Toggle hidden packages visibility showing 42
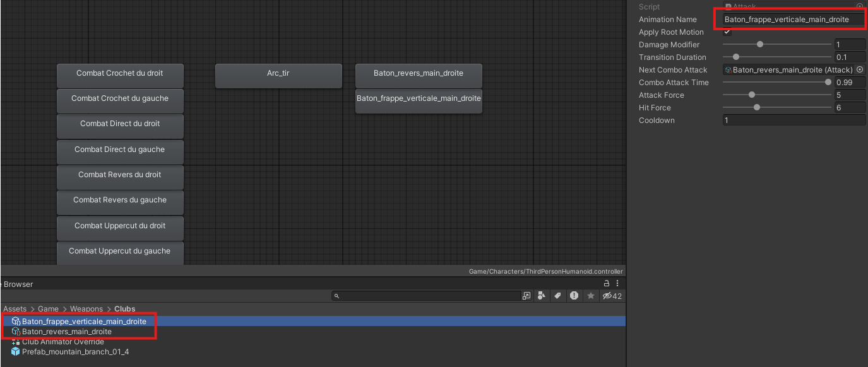 [x=612, y=296]
